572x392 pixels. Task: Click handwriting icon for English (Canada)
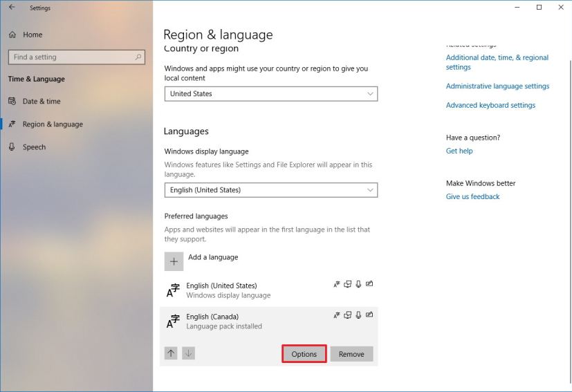point(369,315)
